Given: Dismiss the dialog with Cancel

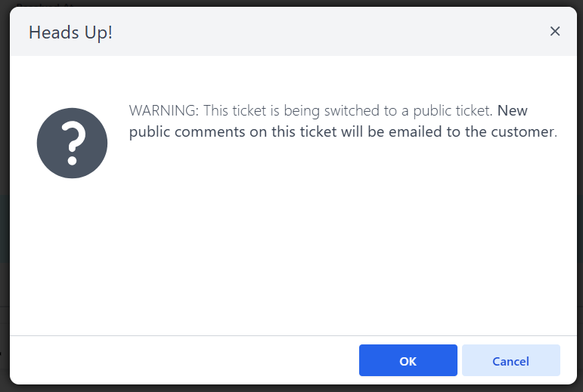Looking at the screenshot, I should click(511, 360).
